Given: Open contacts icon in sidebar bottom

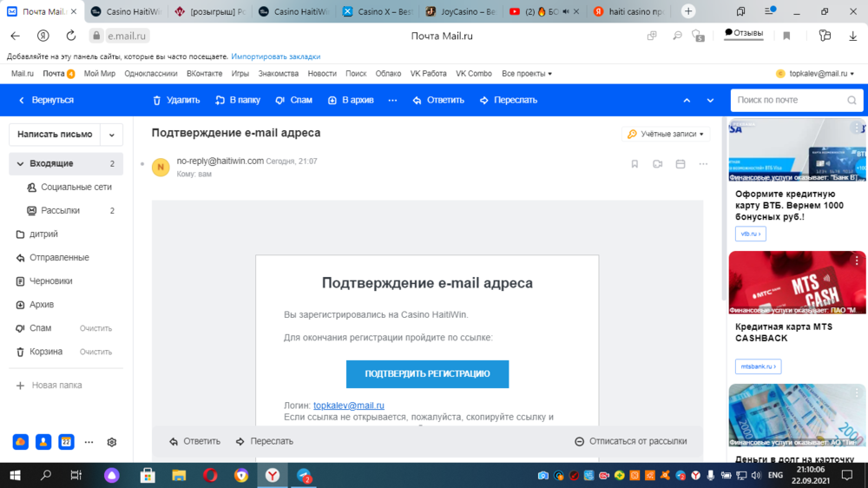Looking at the screenshot, I should coord(43,442).
